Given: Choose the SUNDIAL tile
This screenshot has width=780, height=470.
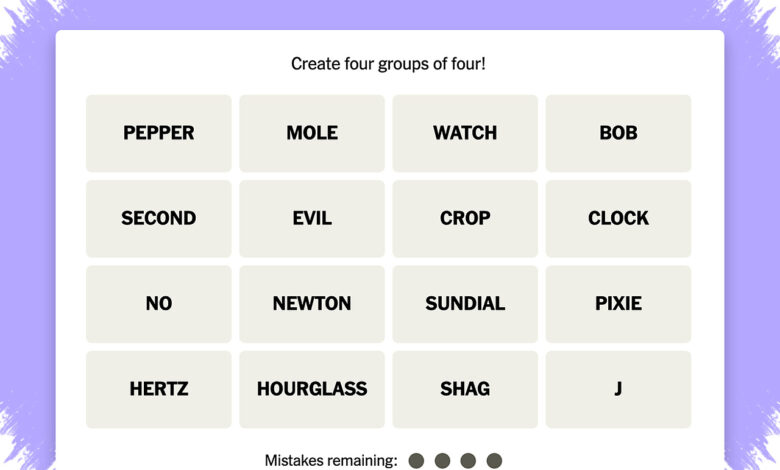Looking at the screenshot, I should point(465,304).
